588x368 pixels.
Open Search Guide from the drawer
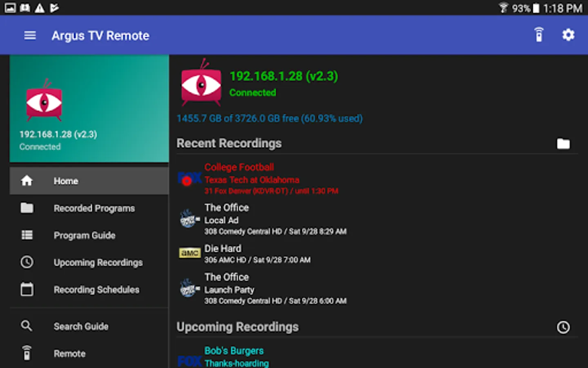(x=89, y=326)
